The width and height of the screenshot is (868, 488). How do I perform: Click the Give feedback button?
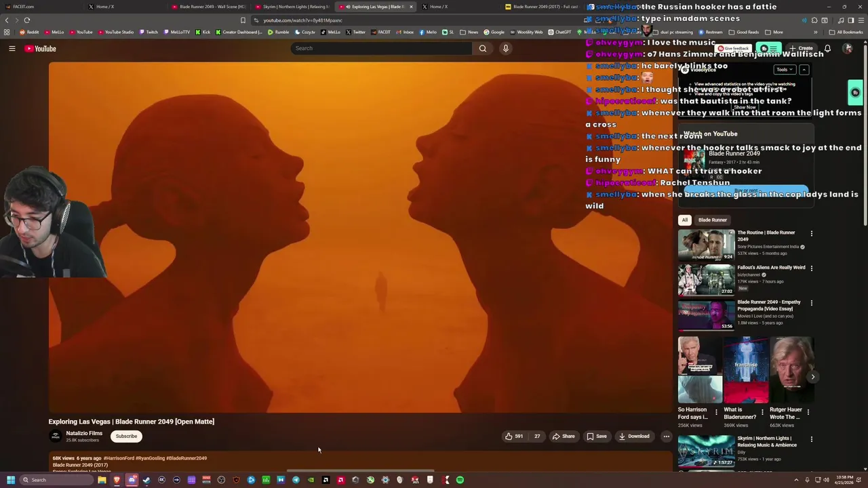(x=734, y=49)
